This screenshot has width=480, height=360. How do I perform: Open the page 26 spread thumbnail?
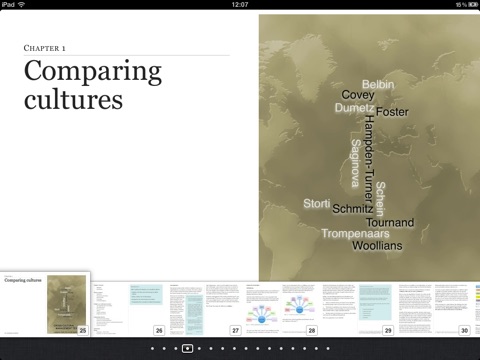(x=128, y=309)
